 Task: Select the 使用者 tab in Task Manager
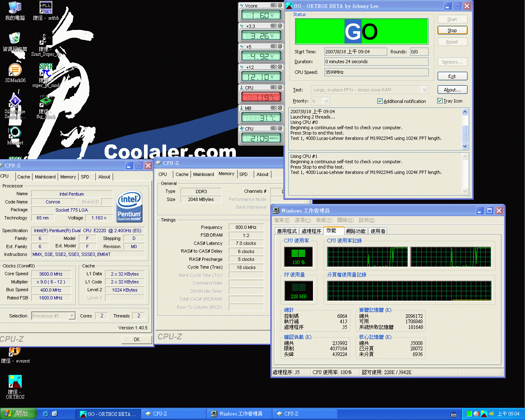[378, 231]
